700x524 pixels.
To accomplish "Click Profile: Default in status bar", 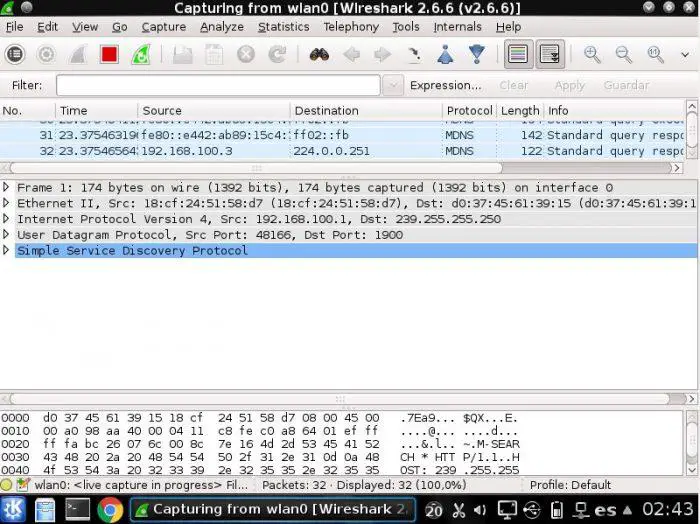I will coord(570,485).
